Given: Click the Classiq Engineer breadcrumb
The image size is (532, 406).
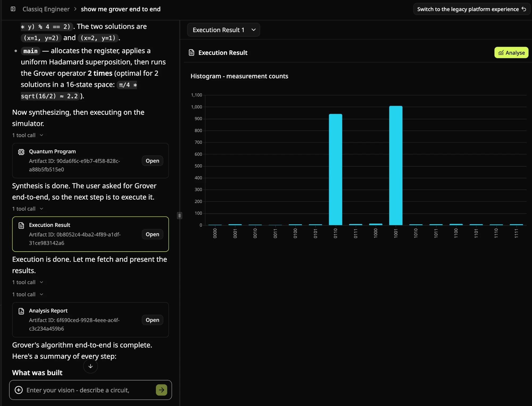Looking at the screenshot, I should coord(46,9).
